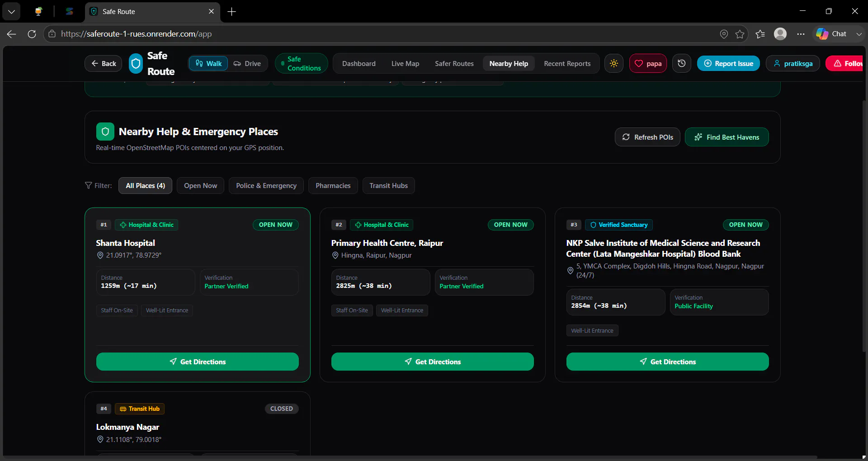Filter by Open Now
The image size is (868, 461).
tap(200, 186)
